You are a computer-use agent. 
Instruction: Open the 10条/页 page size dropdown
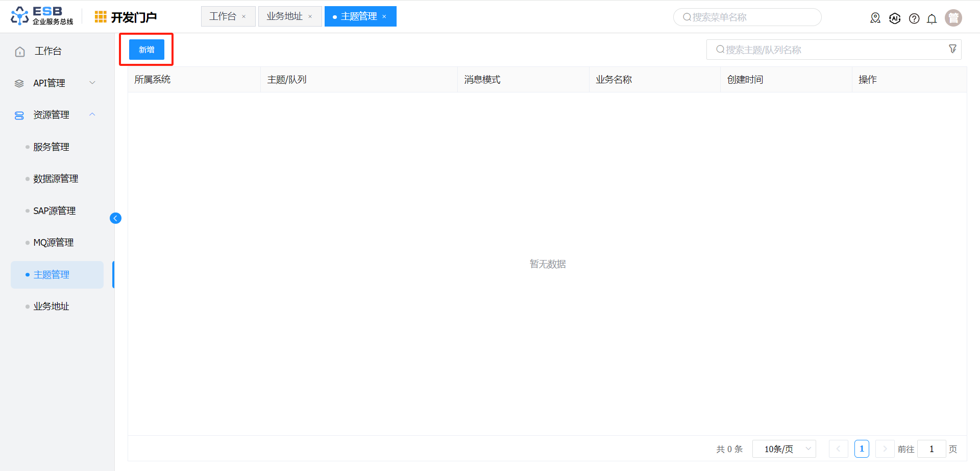click(784, 449)
